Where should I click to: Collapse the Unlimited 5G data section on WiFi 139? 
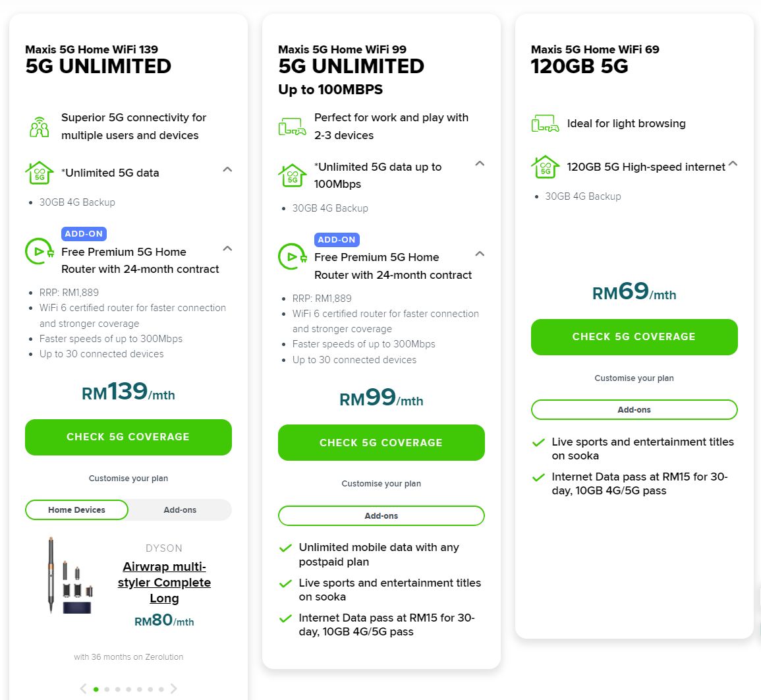click(x=227, y=169)
